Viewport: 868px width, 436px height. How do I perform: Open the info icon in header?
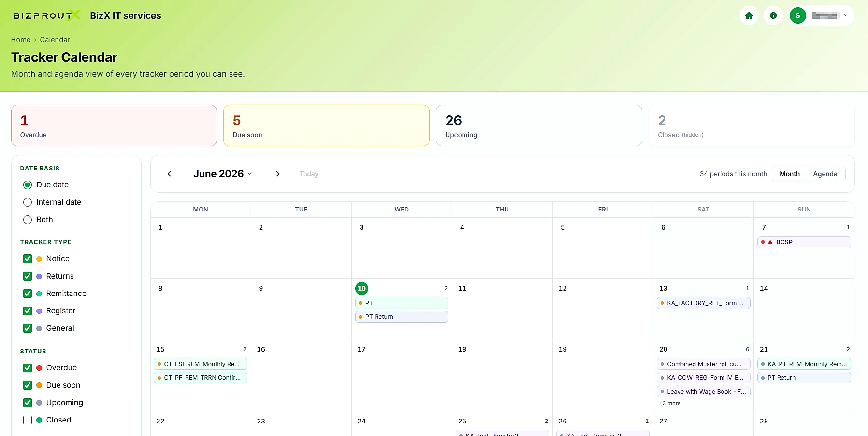(773, 15)
